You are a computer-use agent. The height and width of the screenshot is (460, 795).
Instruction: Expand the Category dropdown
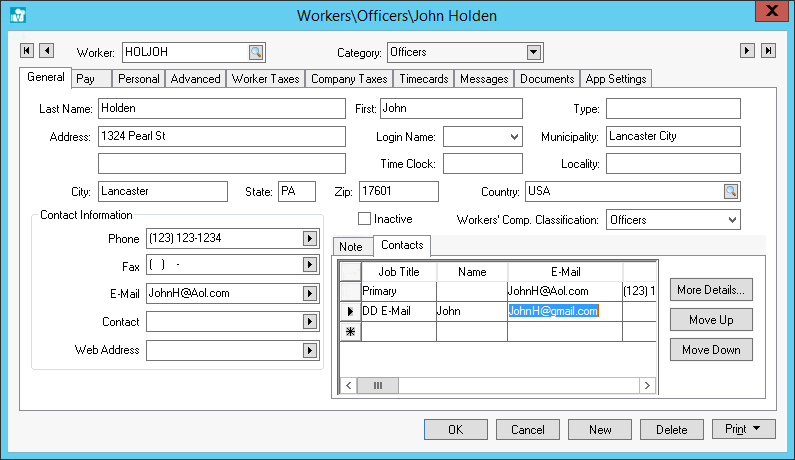[x=534, y=52]
